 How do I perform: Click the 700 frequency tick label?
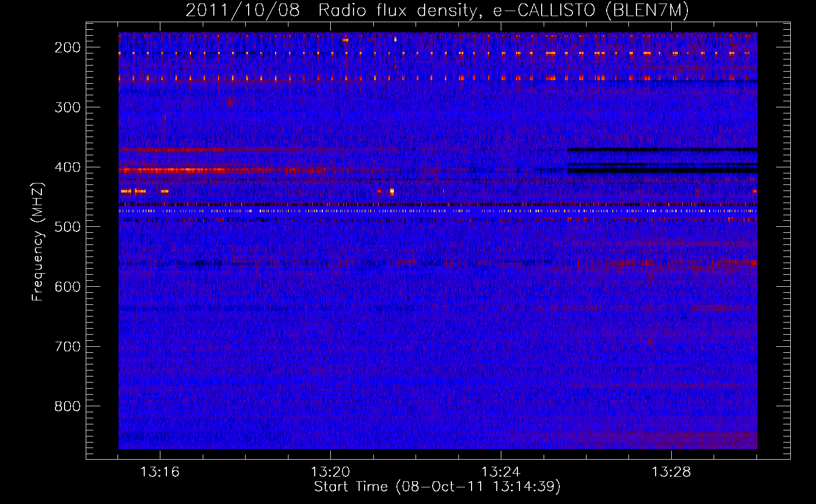point(68,347)
